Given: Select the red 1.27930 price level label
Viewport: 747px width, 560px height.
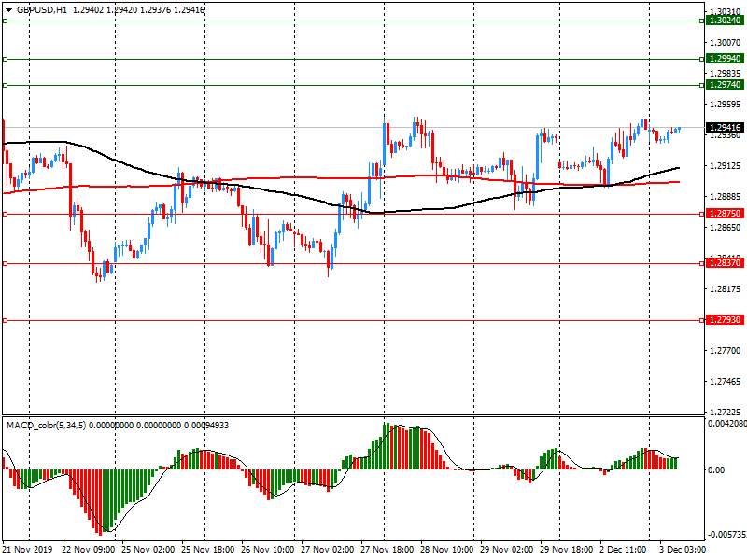Looking at the screenshot, I should (x=725, y=320).
